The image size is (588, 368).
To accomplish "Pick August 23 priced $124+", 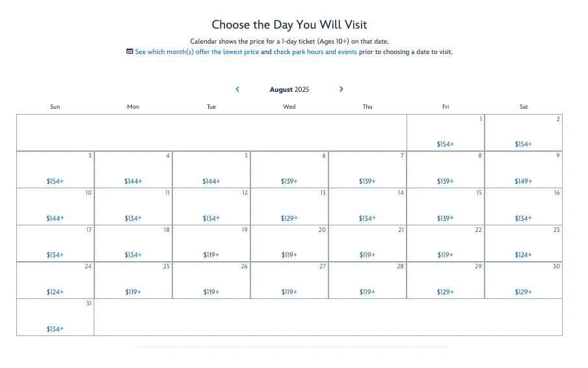I will click(524, 244).
